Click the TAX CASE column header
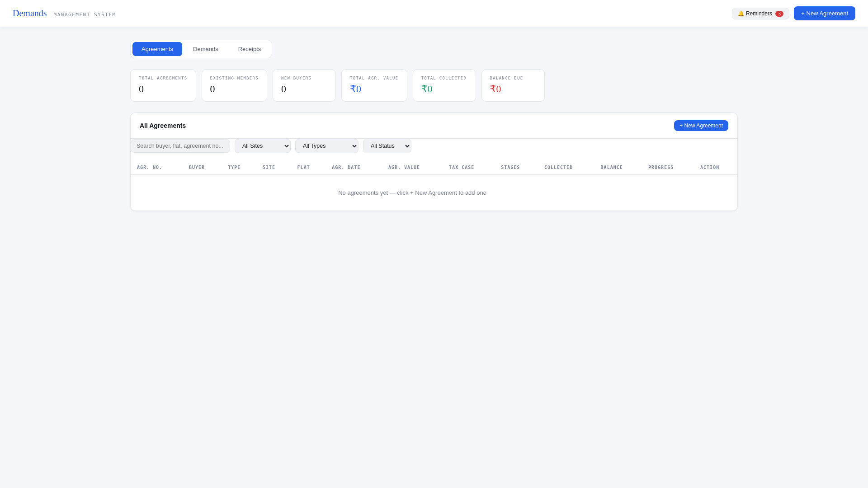 pos(462,168)
